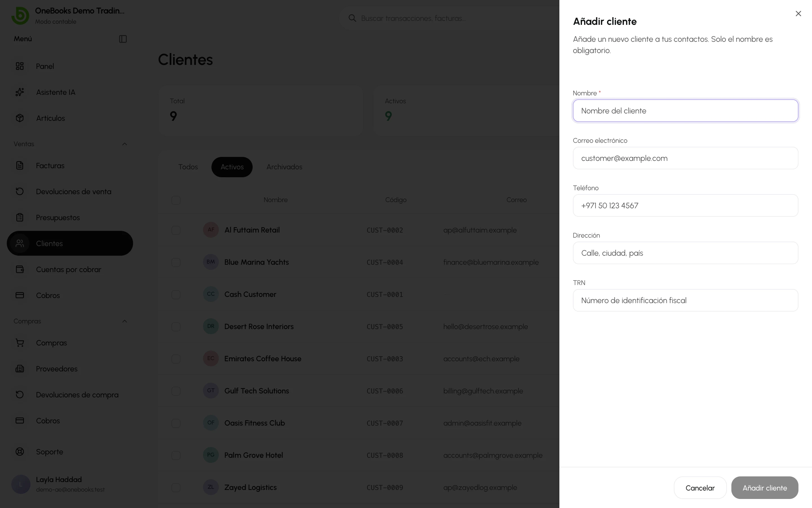Image resolution: width=812 pixels, height=508 pixels.
Task: Check the Blue Marina Yachts row checkbox
Action: tap(176, 262)
